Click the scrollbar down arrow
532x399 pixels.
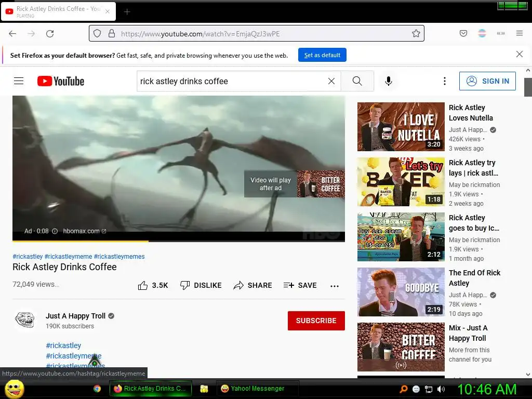click(528, 375)
